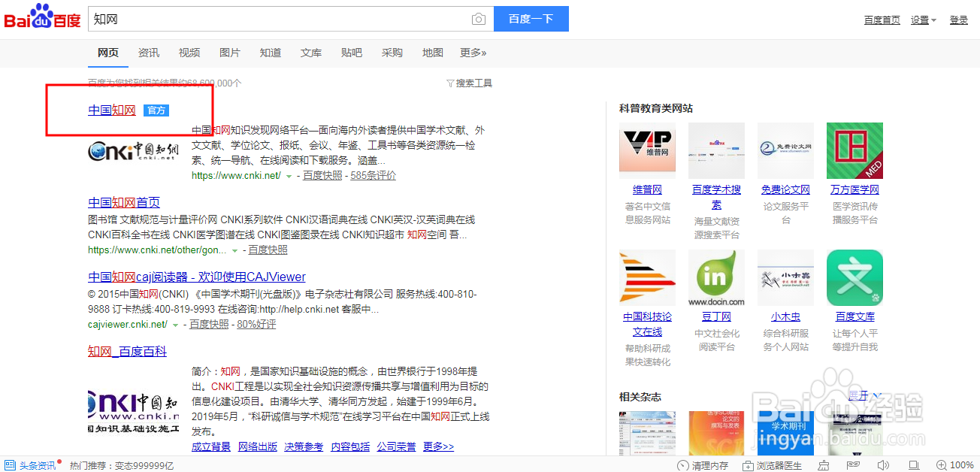Click the window layout icon in status bar
The width and height of the screenshot is (980, 472).
[915, 466]
